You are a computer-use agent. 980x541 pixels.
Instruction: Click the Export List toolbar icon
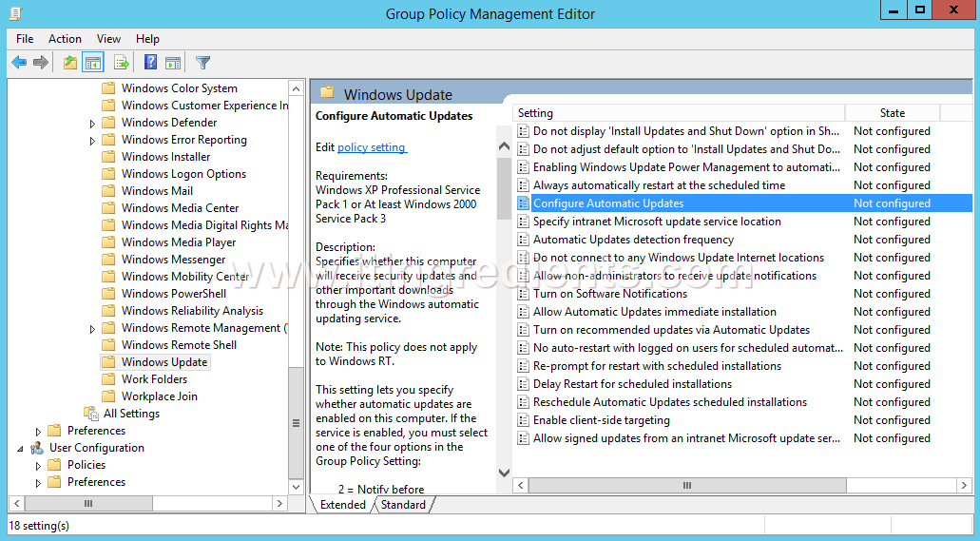[x=121, y=63]
